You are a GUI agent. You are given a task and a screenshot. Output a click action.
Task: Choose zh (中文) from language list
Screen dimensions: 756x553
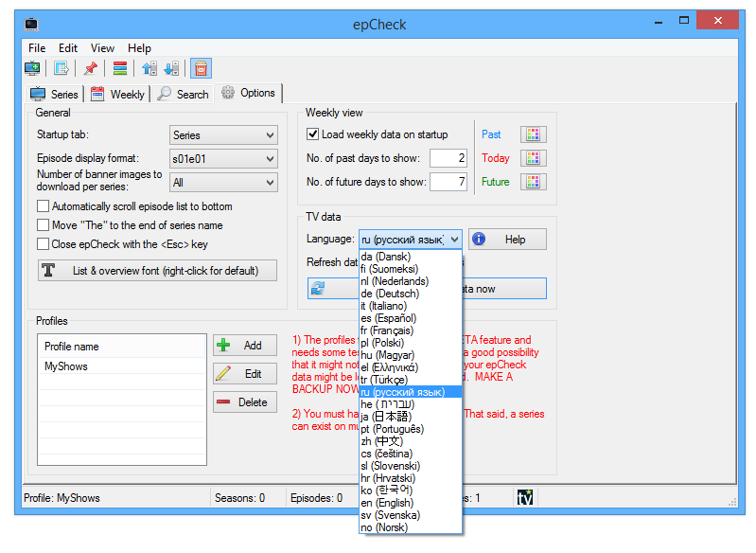click(411, 441)
